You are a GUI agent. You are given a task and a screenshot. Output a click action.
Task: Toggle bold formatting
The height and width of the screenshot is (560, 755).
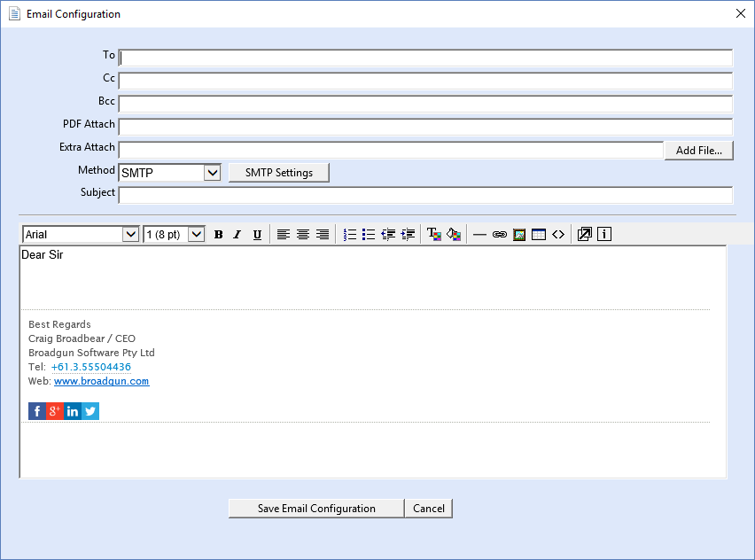pos(218,235)
